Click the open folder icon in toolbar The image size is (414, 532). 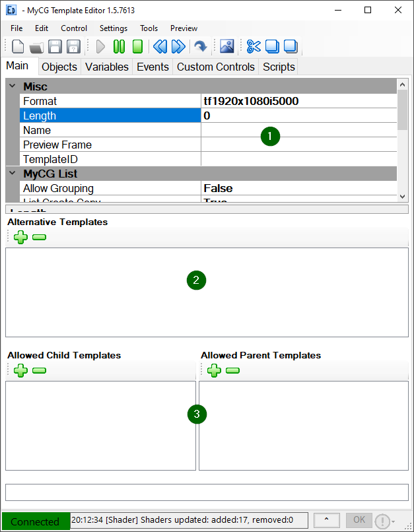coord(37,46)
